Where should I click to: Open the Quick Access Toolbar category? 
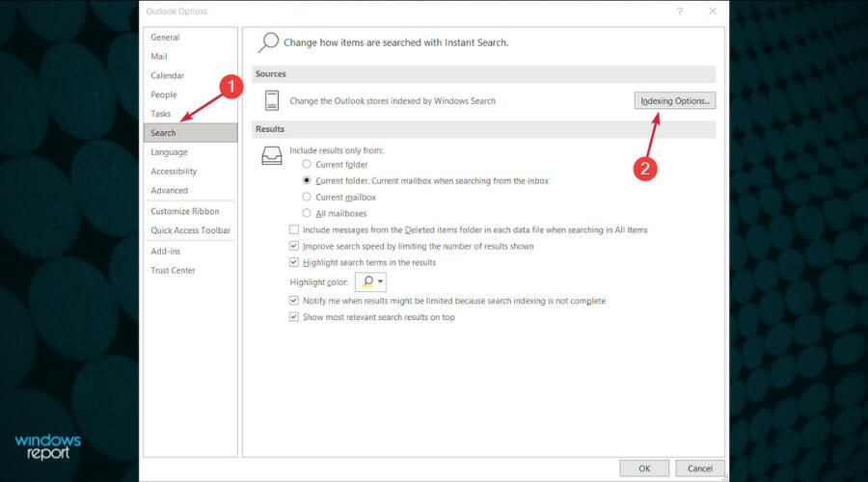[190, 230]
